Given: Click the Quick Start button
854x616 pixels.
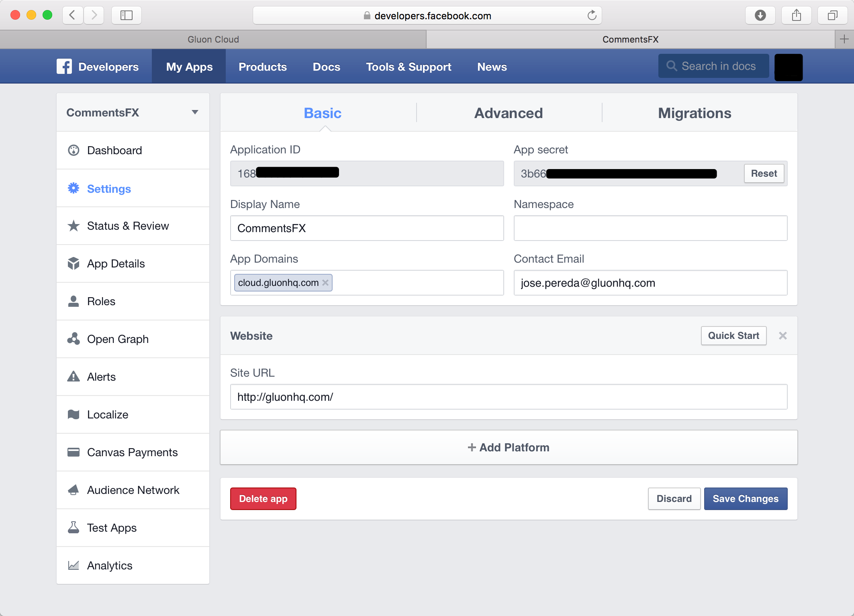Looking at the screenshot, I should coord(733,336).
